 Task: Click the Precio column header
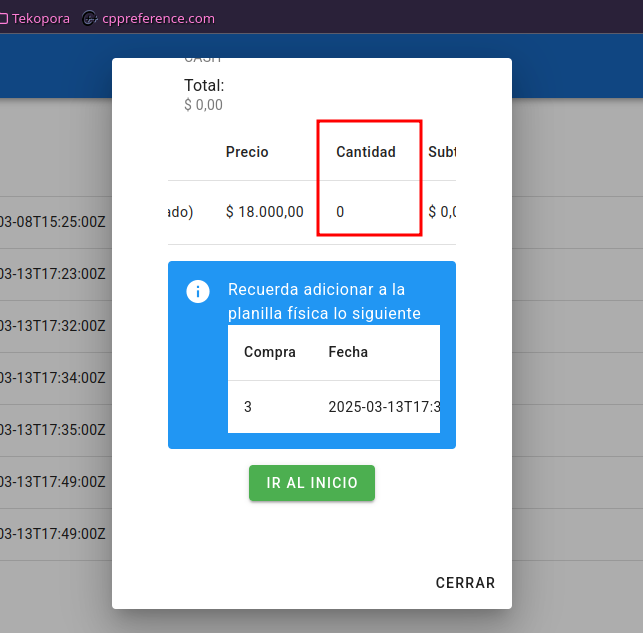pos(247,152)
